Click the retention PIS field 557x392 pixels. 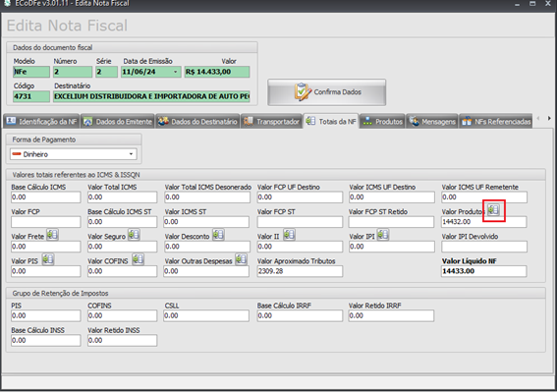coord(46,316)
